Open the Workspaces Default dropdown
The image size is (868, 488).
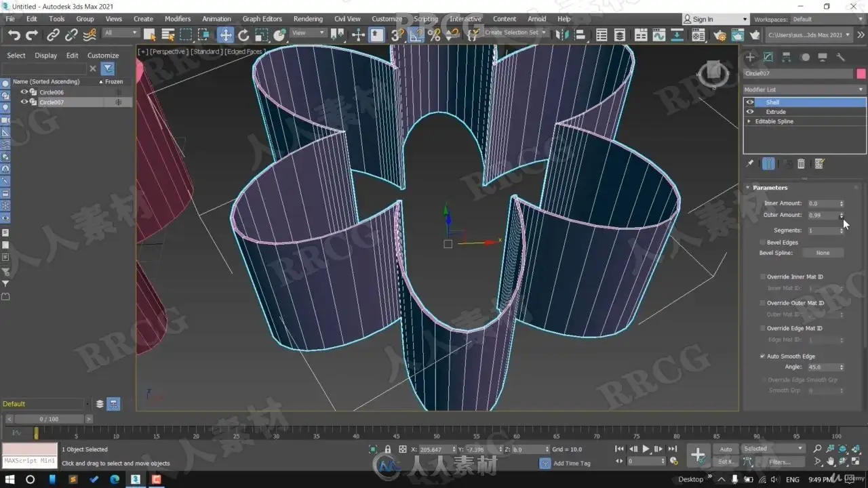[828, 19]
